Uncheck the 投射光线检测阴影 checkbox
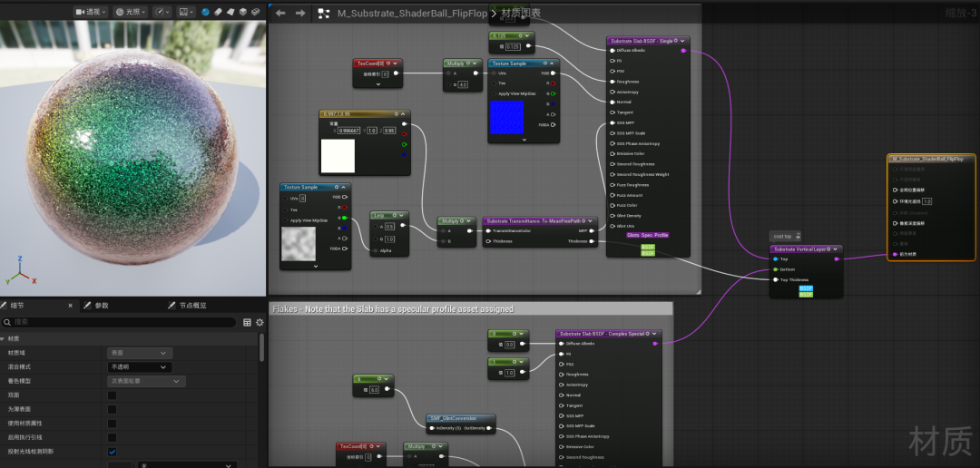 tap(112, 452)
